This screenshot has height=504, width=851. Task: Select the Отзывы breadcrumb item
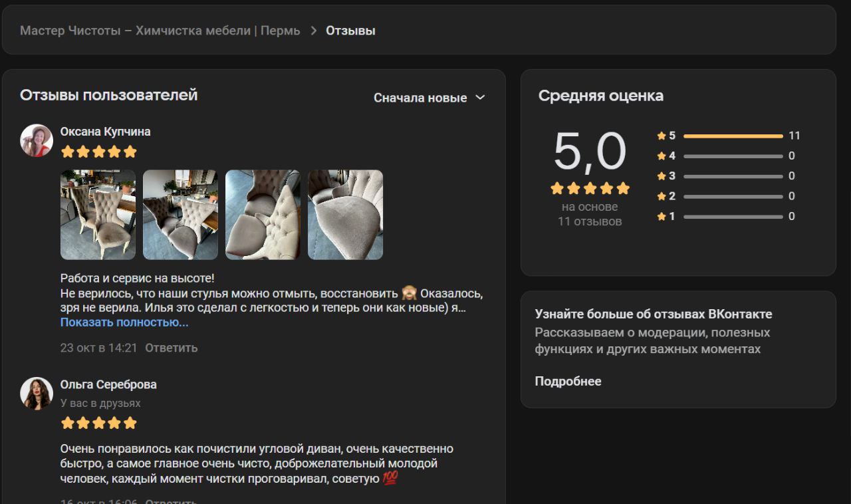click(x=350, y=31)
